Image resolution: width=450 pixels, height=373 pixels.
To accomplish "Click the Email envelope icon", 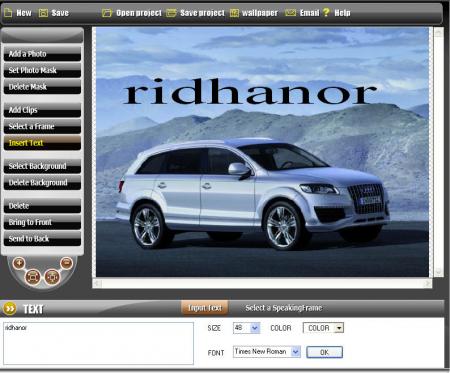I will tap(290, 13).
